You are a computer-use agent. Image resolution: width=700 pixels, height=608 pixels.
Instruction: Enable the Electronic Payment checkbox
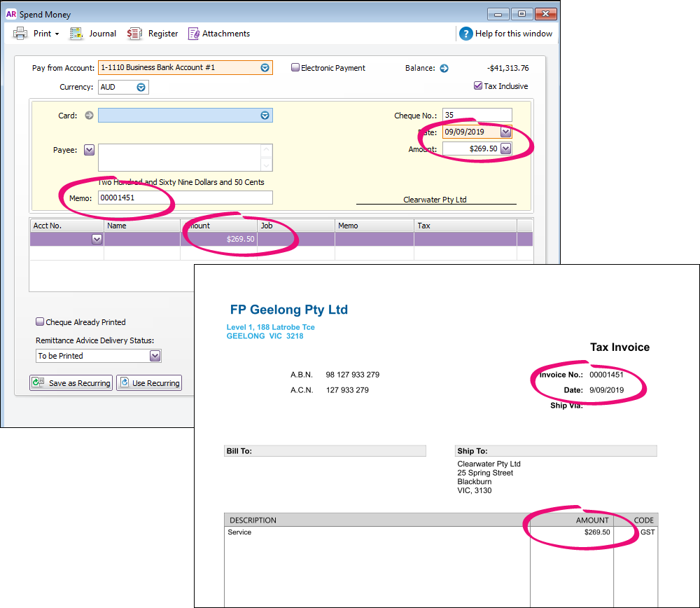pos(295,68)
